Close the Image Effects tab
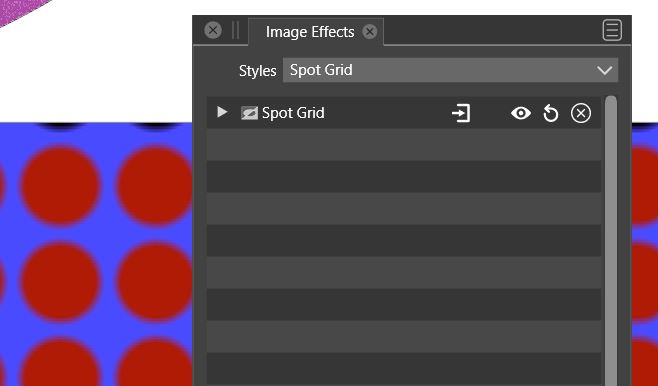Image resolution: width=658 pixels, height=386 pixels. pyautogui.click(x=369, y=32)
